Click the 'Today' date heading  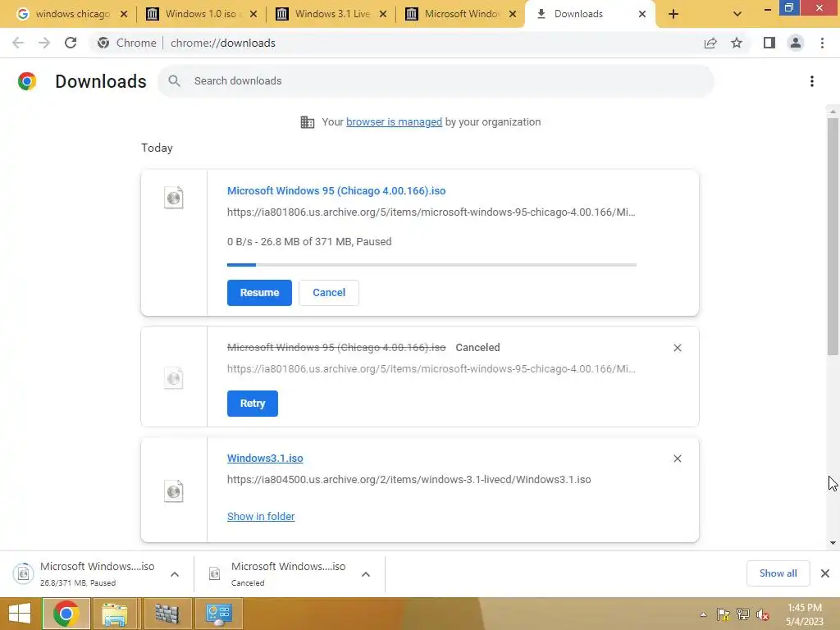click(157, 148)
